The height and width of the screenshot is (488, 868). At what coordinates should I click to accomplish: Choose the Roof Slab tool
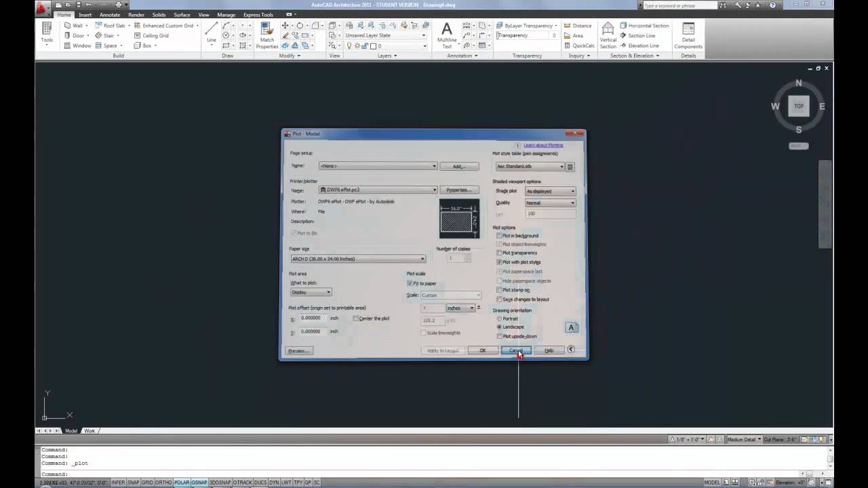[x=110, y=26]
